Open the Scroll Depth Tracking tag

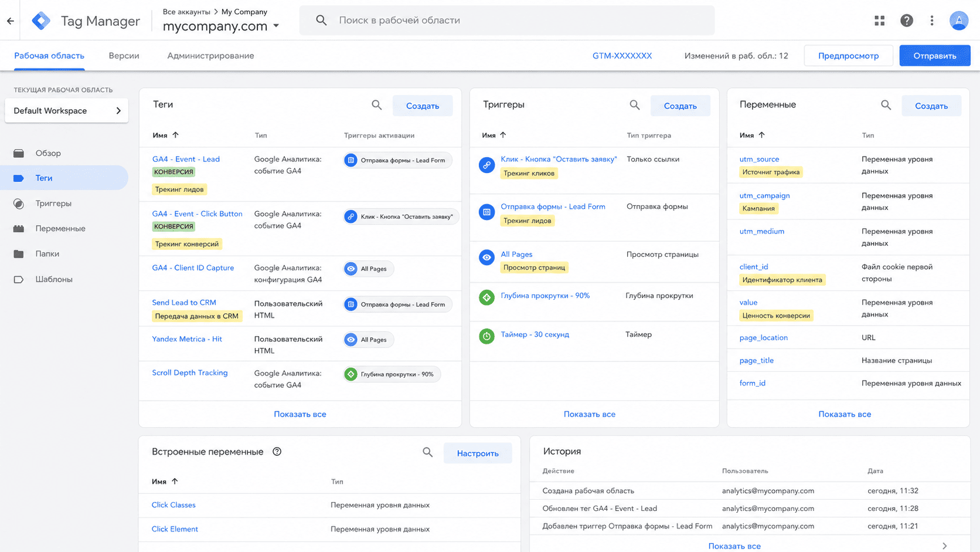point(190,372)
